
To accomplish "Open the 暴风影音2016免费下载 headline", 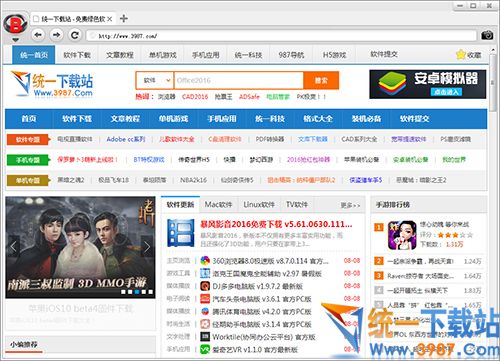I will click(x=276, y=224).
